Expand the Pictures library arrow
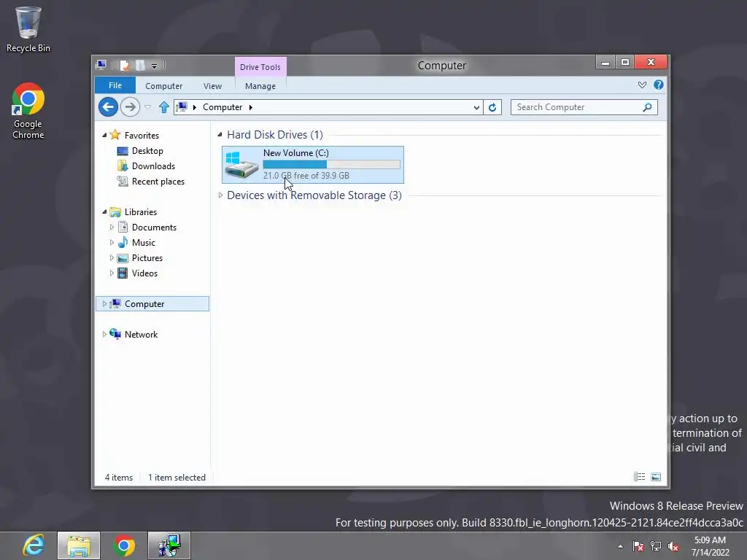The height and width of the screenshot is (560, 747). [x=112, y=257]
